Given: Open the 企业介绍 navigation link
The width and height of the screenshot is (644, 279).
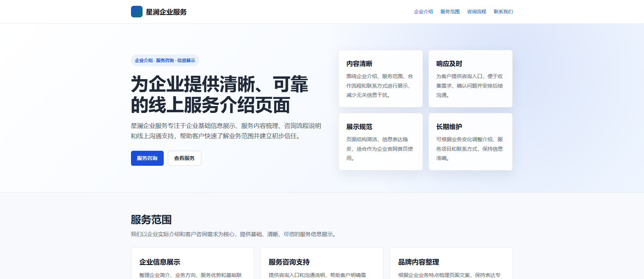Looking at the screenshot, I should (x=423, y=12).
